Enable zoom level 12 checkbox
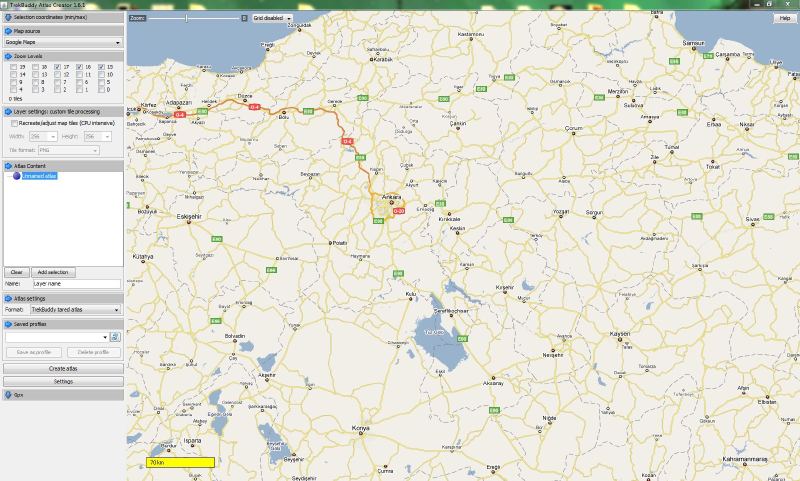800x481 pixels. coord(58,74)
